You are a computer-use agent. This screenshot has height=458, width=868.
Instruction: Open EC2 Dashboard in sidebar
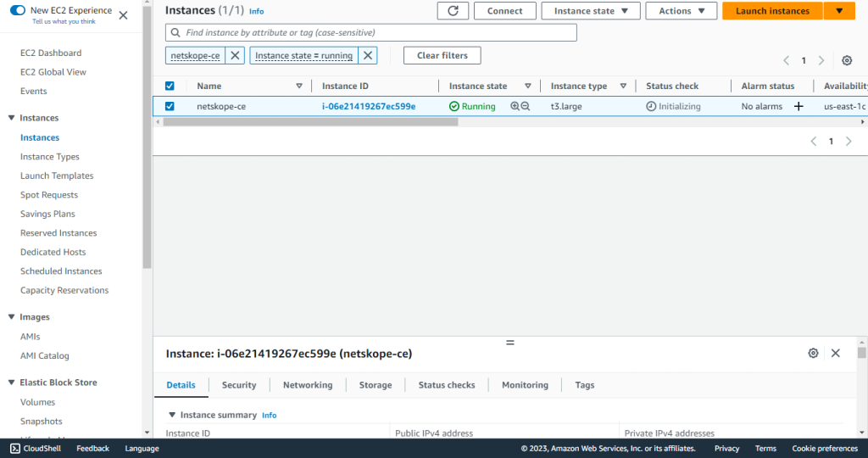click(x=51, y=53)
